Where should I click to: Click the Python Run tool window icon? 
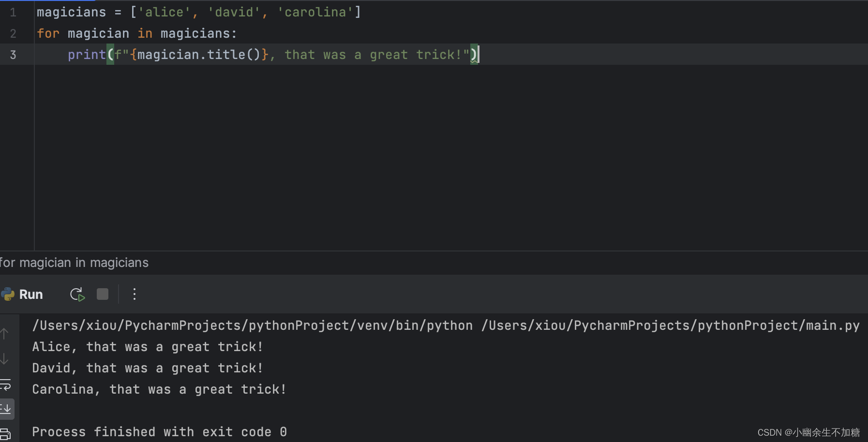[7, 294]
